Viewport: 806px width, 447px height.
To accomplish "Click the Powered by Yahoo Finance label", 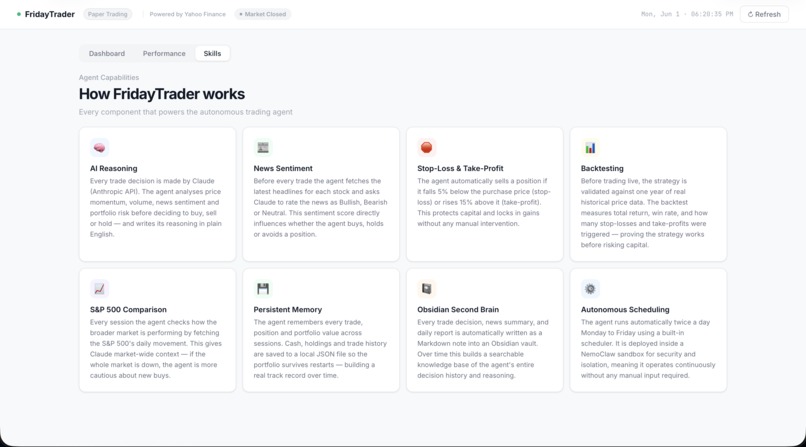I will point(188,14).
